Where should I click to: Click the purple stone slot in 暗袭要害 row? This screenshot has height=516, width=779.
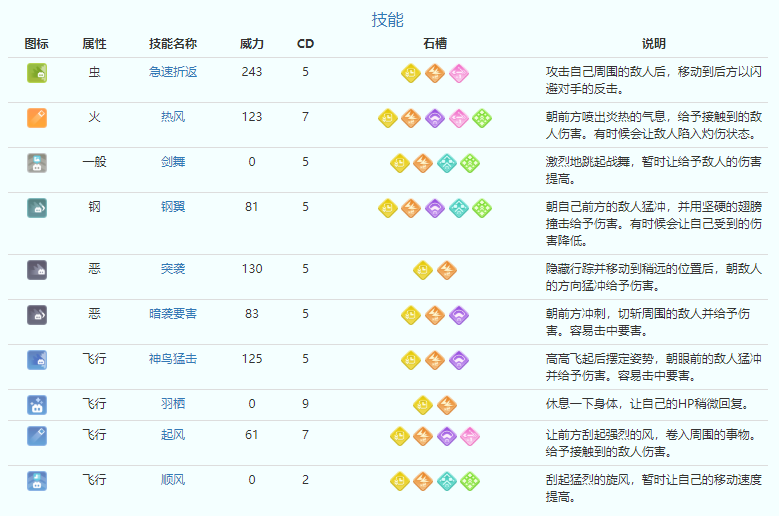tap(459, 315)
